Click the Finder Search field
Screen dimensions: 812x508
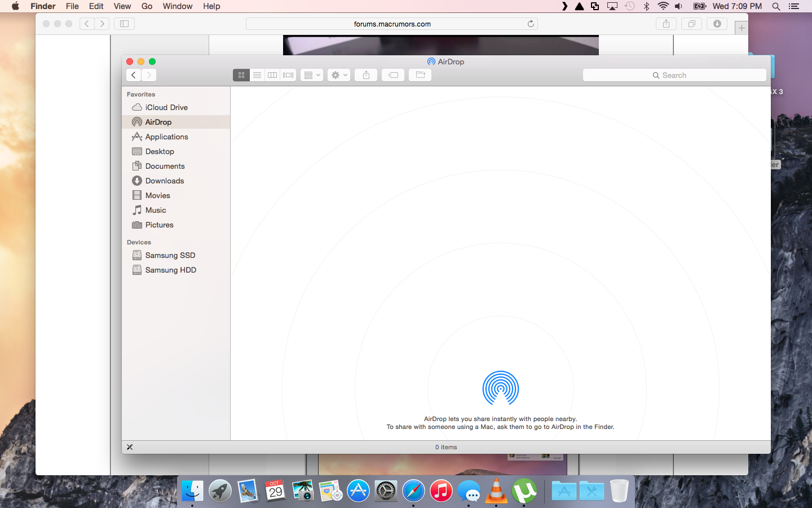click(x=674, y=75)
